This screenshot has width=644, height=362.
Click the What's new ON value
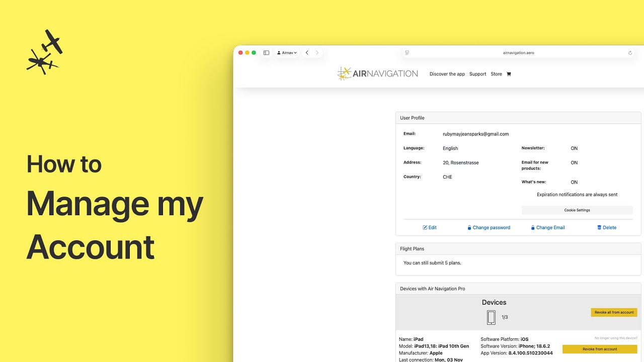click(574, 183)
